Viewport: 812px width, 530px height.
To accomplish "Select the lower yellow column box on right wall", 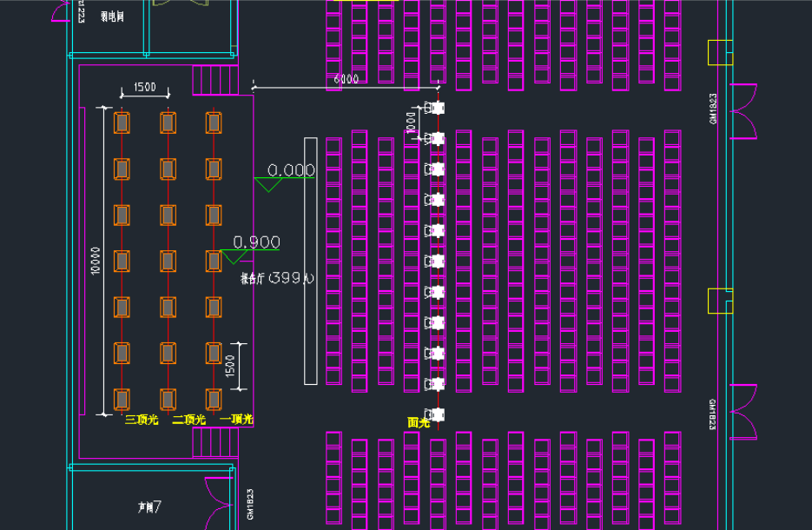I will 720,301.
